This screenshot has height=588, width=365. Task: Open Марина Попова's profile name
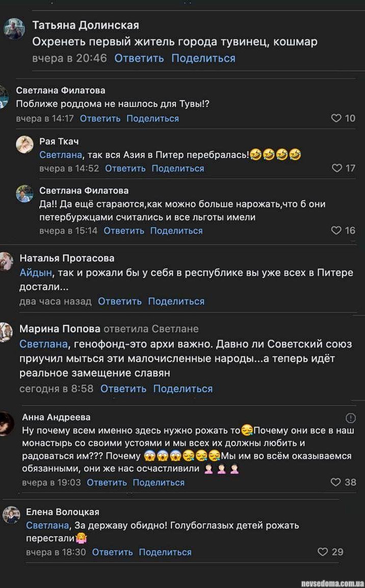(60, 329)
